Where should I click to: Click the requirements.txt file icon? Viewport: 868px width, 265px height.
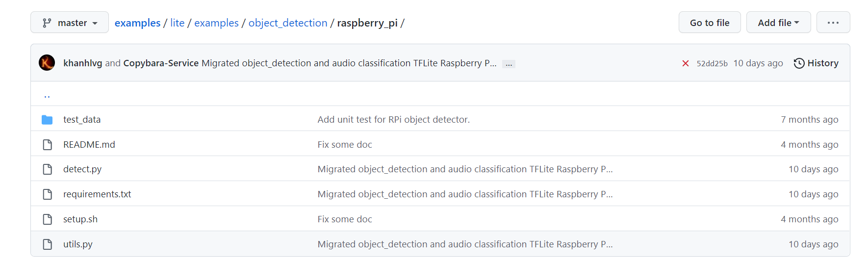tap(47, 194)
